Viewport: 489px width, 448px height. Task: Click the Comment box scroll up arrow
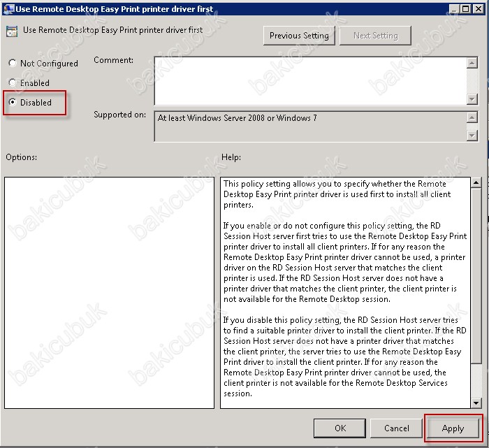point(472,63)
